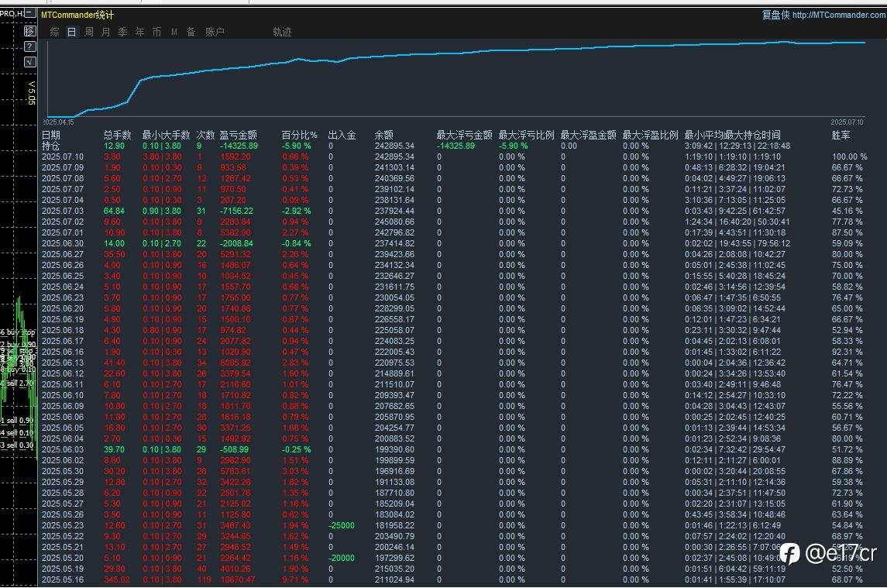Click the 2025.07.10 chart end date label
887x588 pixels.
[847, 122]
